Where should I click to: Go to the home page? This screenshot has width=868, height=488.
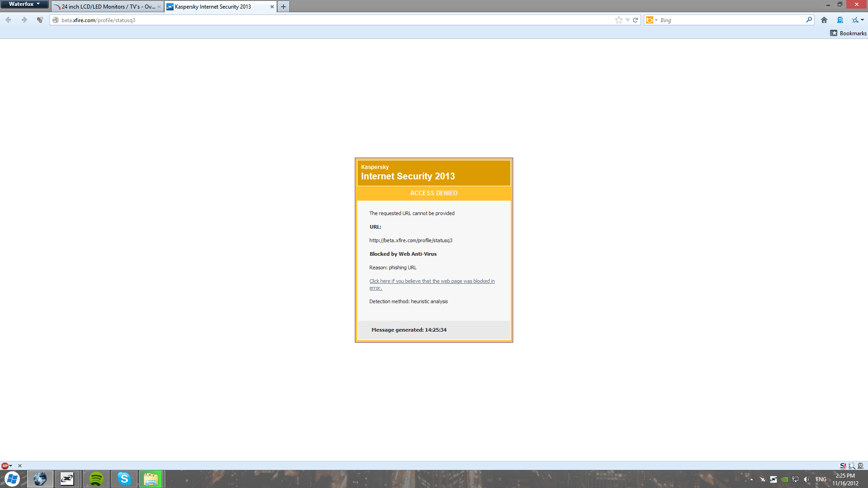[824, 20]
